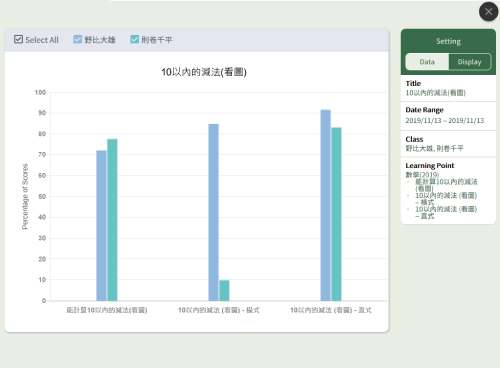Close the chart overlay with the X button
Screen dimensions: 500x368
pos(488,12)
